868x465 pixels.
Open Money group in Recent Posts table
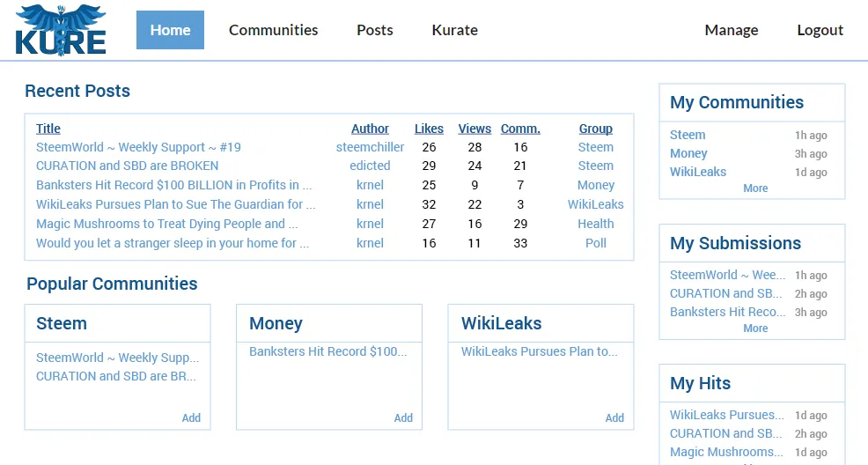596,185
